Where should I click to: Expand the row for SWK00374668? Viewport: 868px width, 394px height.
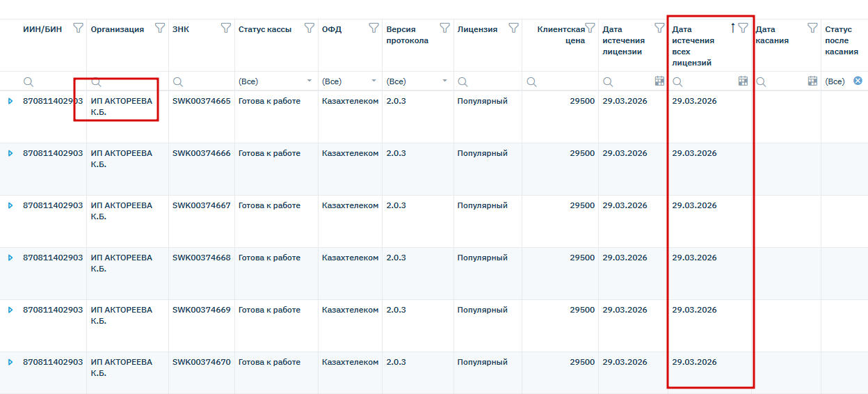[x=10, y=258]
